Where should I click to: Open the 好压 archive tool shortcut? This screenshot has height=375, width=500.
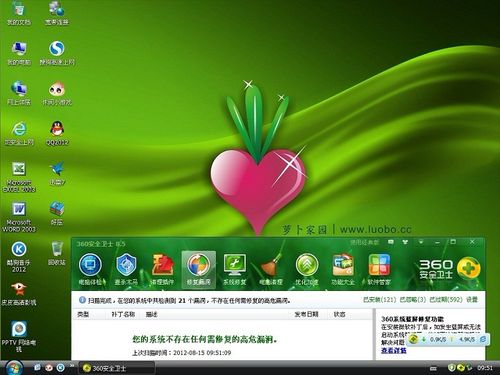pos(57,213)
